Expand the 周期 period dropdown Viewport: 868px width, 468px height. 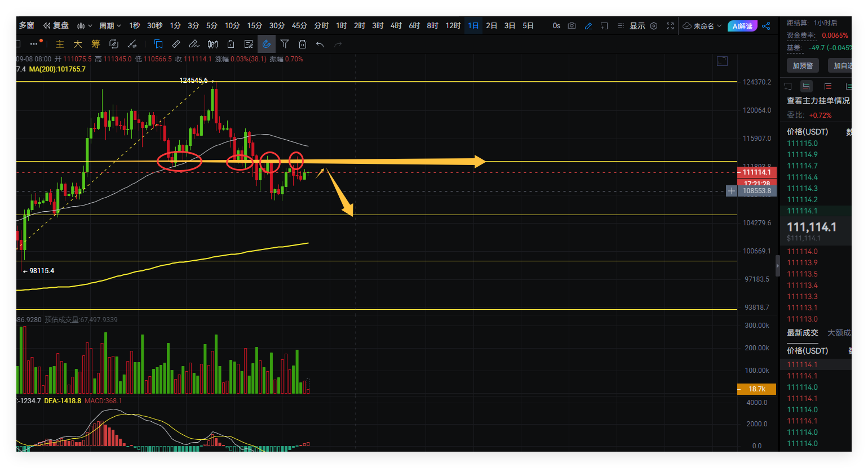(110, 26)
